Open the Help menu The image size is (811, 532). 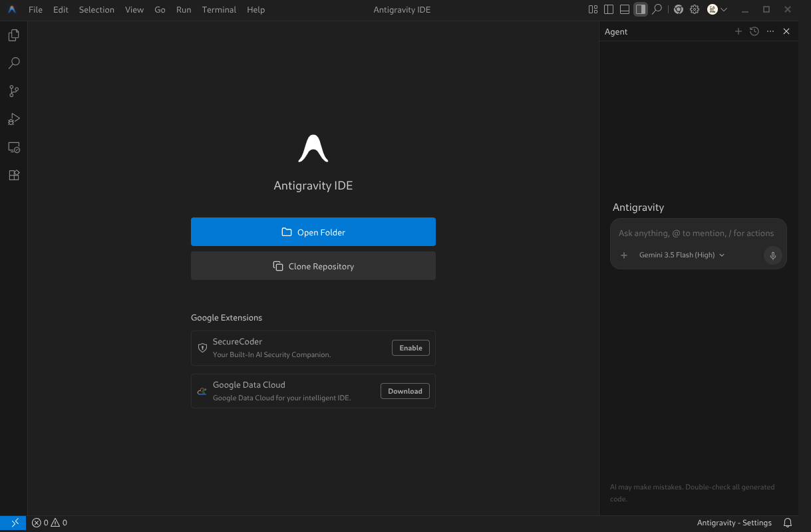point(255,9)
